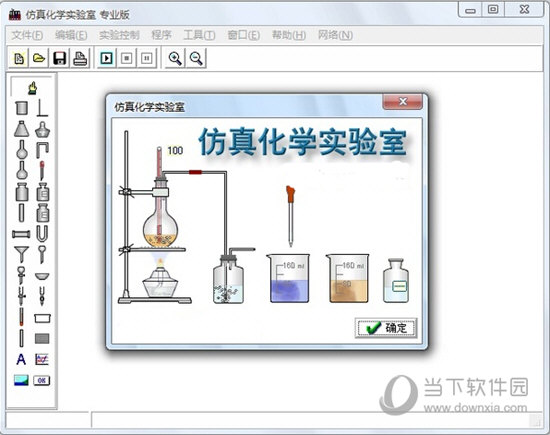Save the experiment with floppy disk icon
Viewport: 550px width, 435px height.
[60, 58]
